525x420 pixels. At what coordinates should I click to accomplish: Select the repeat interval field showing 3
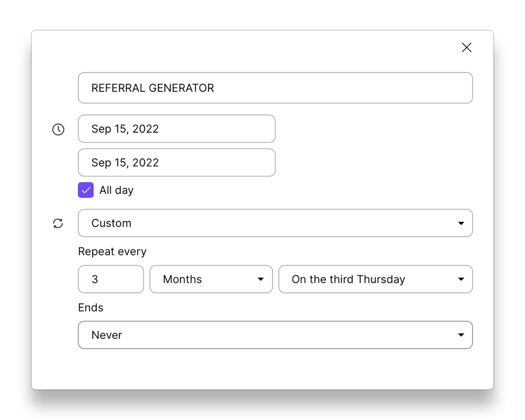pyautogui.click(x=111, y=279)
